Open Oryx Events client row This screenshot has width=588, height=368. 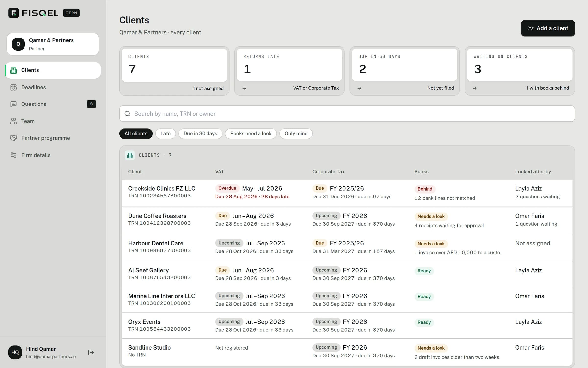pyautogui.click(x=347, y=326)
